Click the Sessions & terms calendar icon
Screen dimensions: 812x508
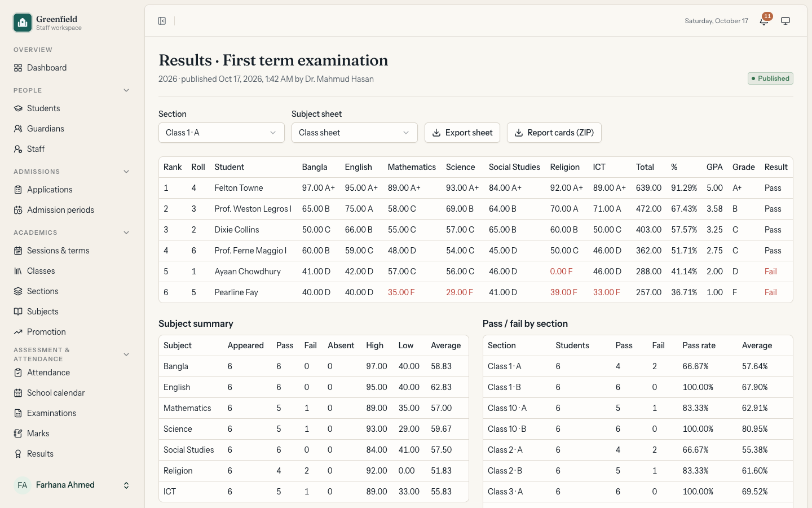coord(18,251)
